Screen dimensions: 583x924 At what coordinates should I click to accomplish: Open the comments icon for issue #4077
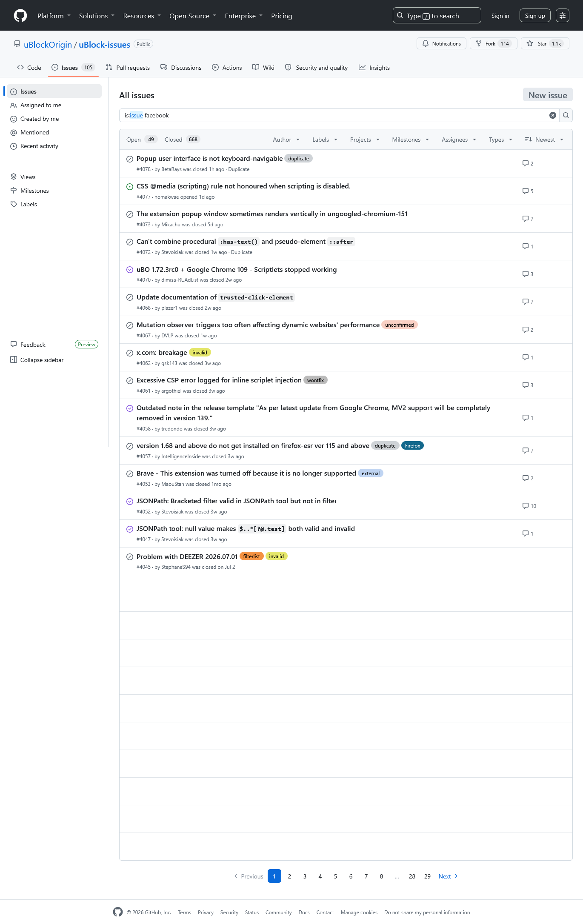coord(526,191)
